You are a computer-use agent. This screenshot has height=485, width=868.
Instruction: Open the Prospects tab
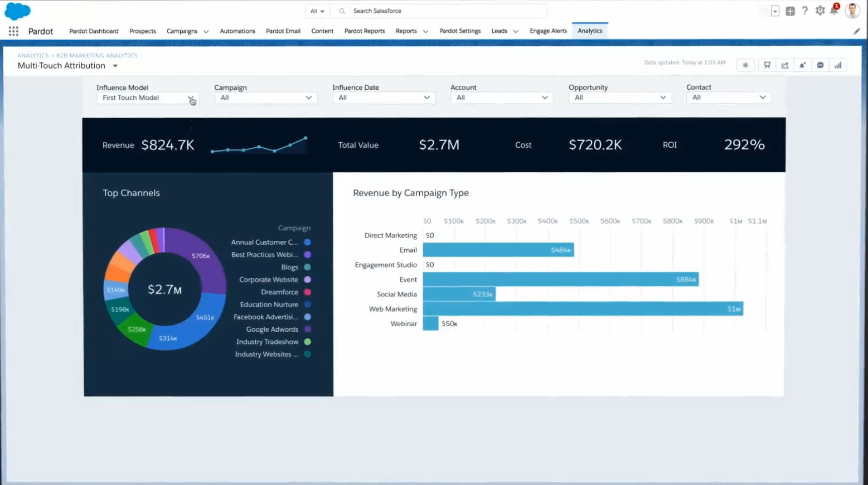pos(143,31)
